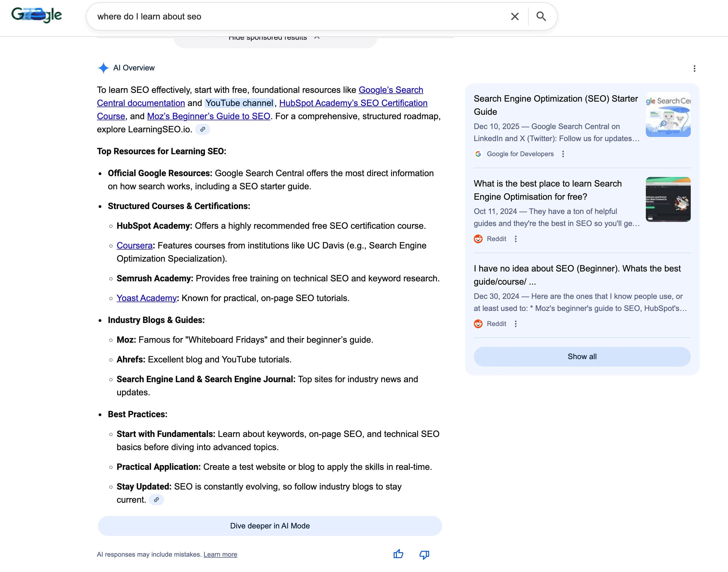
Task: Click Dive deeper in AI Mode
Action: pyautogui.click(x=270, y=526)
